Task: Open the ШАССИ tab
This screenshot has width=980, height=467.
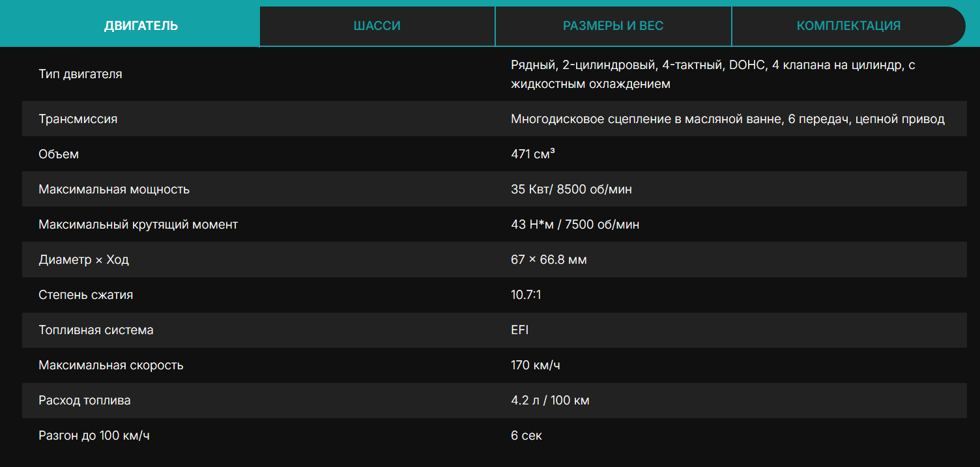Action: pyautogui.click(x=377, y=26)
